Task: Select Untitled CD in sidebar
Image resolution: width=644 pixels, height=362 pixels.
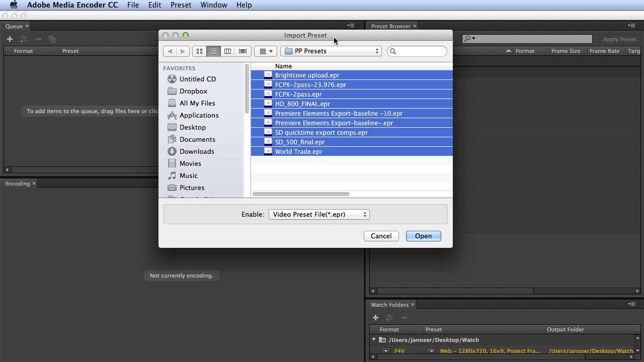Action: pyautogui.click(x=198, y=79)
